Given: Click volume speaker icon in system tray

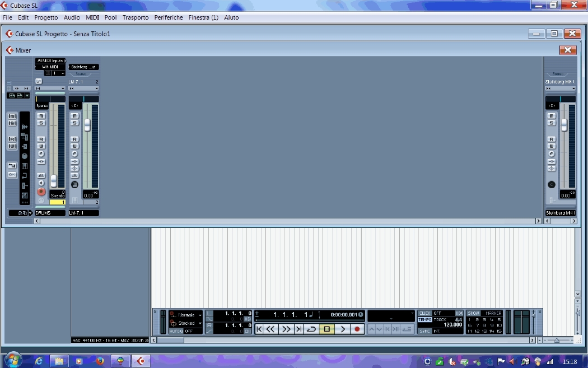Looking at the screenshot, I should coord(511,361).
